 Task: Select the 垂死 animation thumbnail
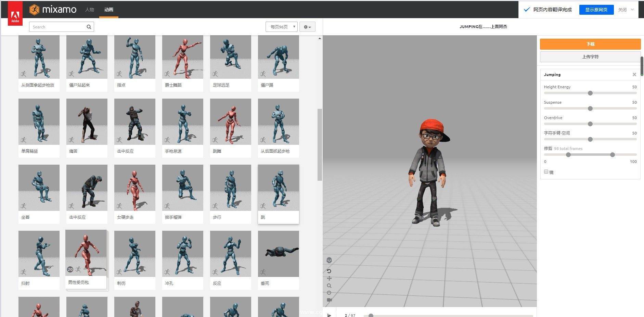(x=279, y=254)
